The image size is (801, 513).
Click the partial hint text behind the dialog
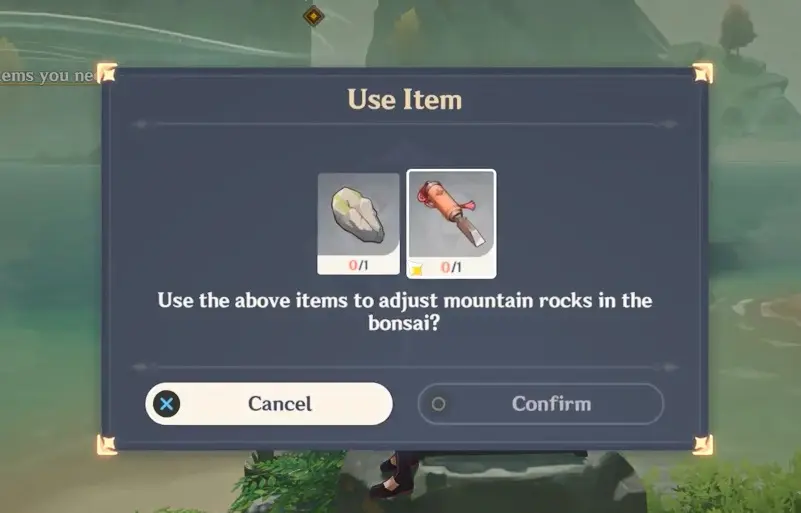click(49, 76)
